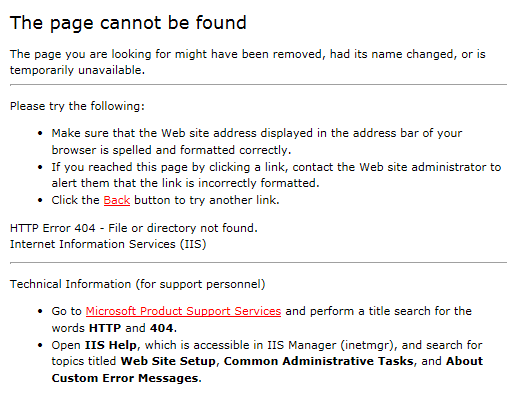Click the bold 'IIS Help' text
The image size is (513, 416).
tap(111, 345)
